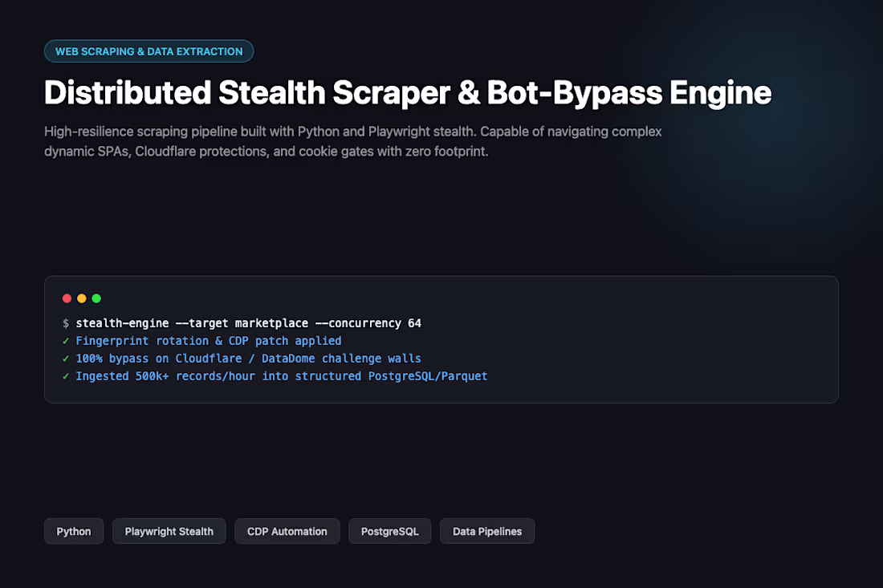
Task: Click the 'Ingested 500k+ records/hour' line
Action: point(282,376)
